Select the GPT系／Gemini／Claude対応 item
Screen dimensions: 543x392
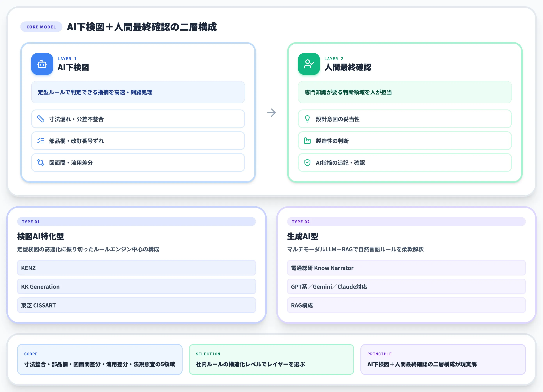pos(406,286)
